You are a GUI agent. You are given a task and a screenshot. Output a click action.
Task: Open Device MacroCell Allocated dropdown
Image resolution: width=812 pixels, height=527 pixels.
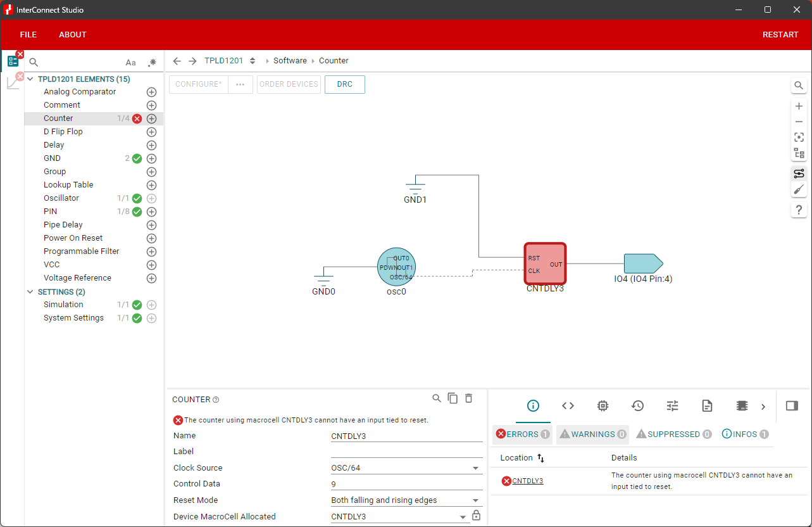click(400, 517)
